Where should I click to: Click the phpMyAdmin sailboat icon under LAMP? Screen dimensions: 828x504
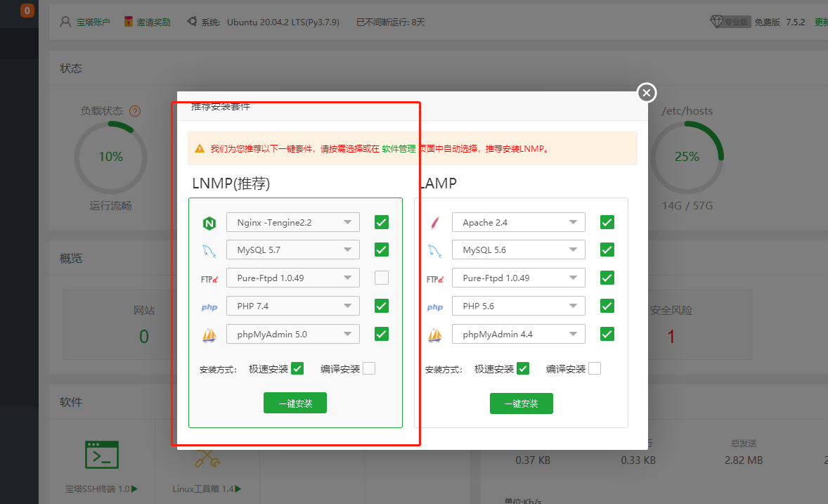[434, 334]
